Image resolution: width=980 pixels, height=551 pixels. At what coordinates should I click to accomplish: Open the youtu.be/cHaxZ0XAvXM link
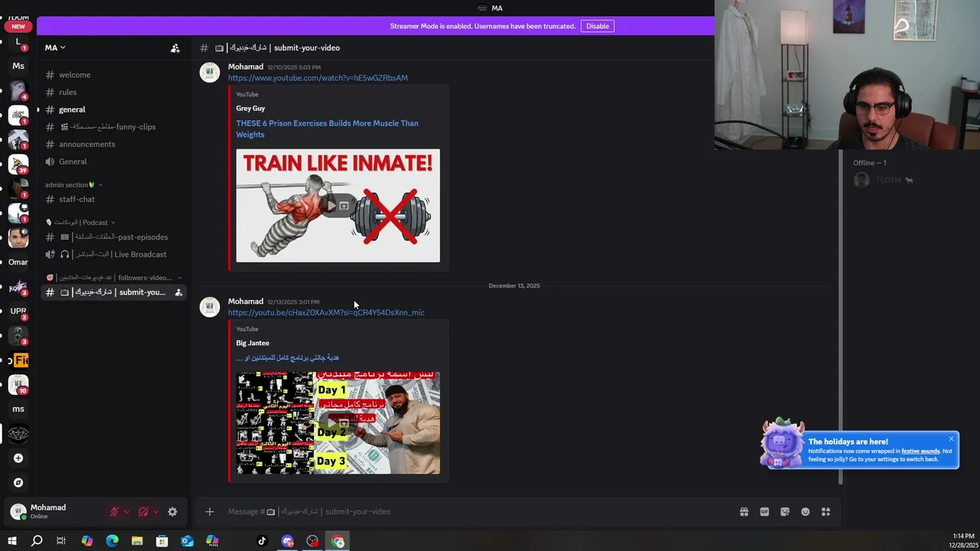[x=326, y=312]
